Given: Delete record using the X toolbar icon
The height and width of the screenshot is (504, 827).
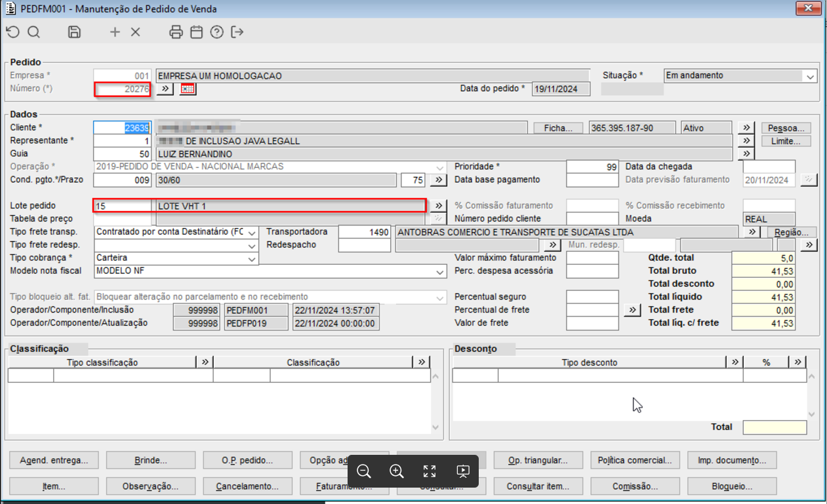Looking at the screenshot, I should 135,32.
